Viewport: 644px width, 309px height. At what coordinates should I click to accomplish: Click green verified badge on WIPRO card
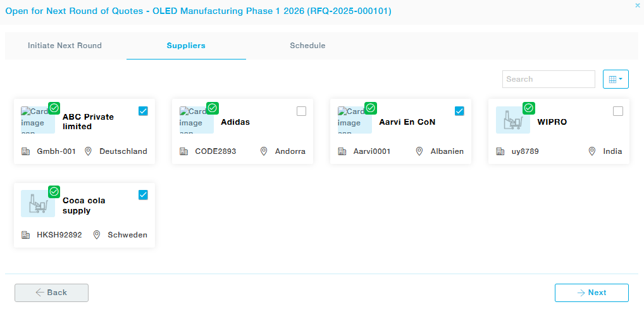(x=529, y=108)
